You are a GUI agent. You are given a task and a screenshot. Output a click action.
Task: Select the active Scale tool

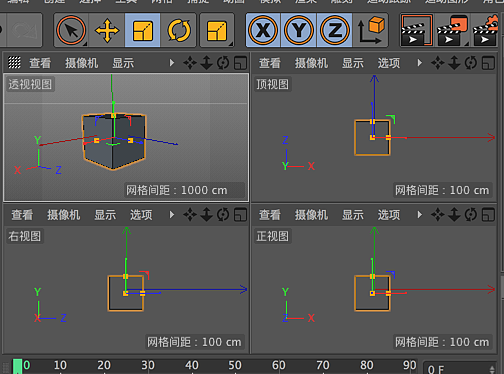click(x=143, y=30)
